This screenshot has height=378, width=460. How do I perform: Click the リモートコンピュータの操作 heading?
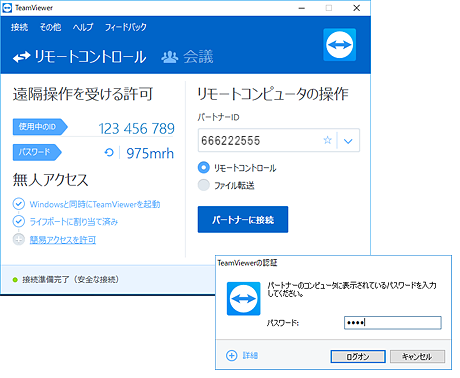(x=273, y=94)
